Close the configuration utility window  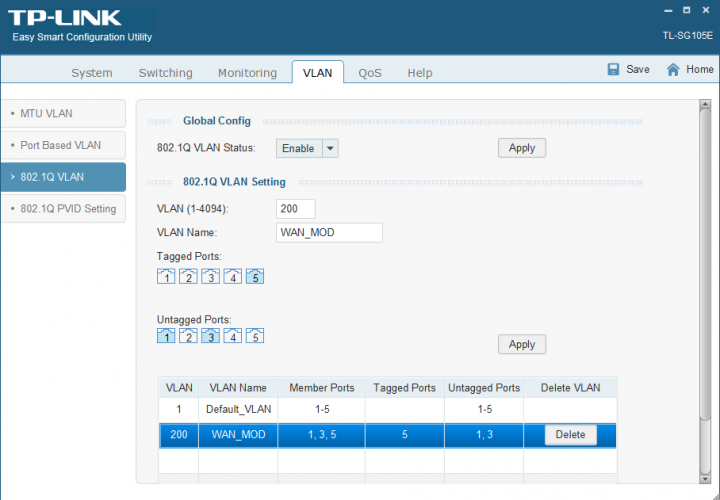point(706,10)
